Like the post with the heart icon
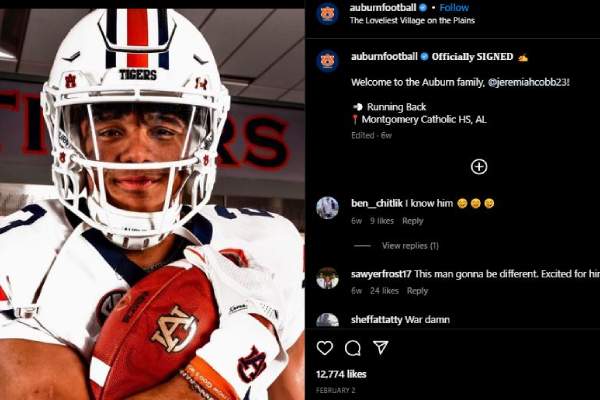The image size is (600, 400). pyautogui.click(x=325, y=348)
